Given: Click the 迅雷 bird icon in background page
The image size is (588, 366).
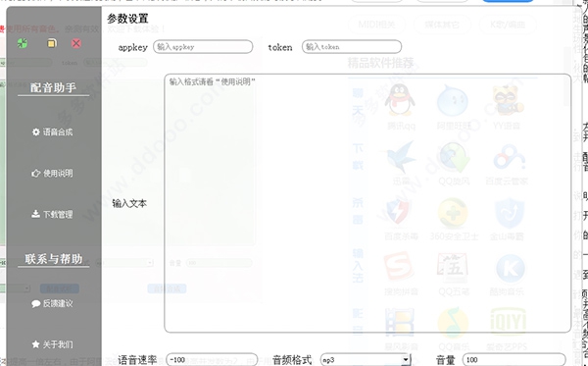Looking at the screenshot, I should pos(401,156).
